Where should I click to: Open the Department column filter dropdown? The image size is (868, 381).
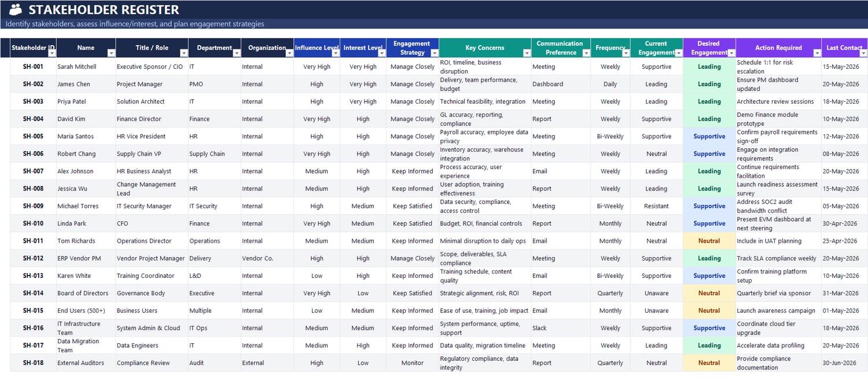pyautogui.click(x=236, y=53)
